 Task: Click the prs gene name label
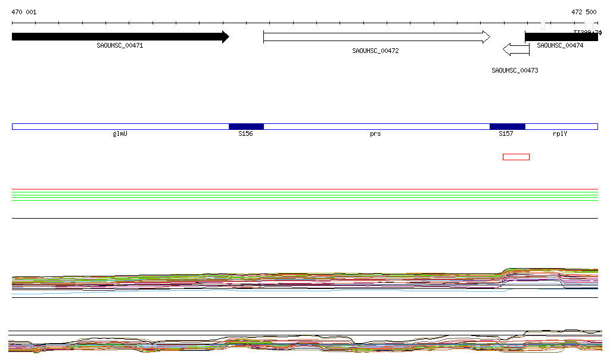click(375, 134)
